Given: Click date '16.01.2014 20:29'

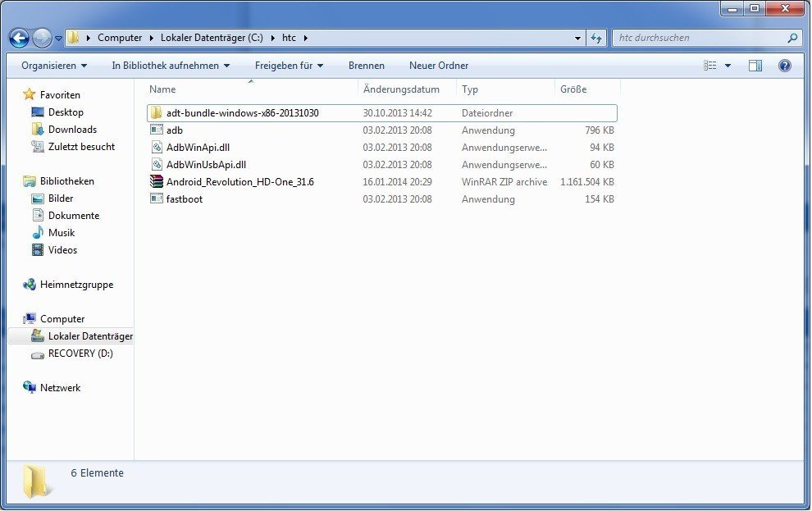Looking at the screenshot, I should [397, 182].
